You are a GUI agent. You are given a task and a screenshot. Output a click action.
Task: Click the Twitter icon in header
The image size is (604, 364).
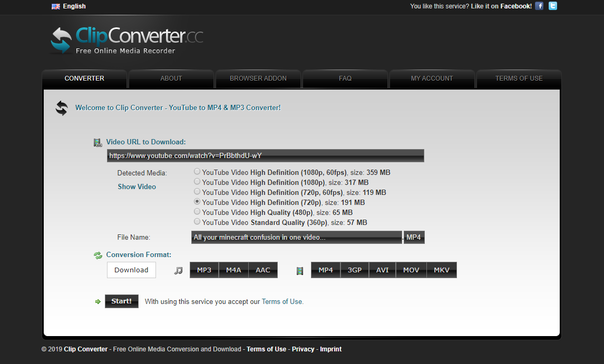pos(553,6)
